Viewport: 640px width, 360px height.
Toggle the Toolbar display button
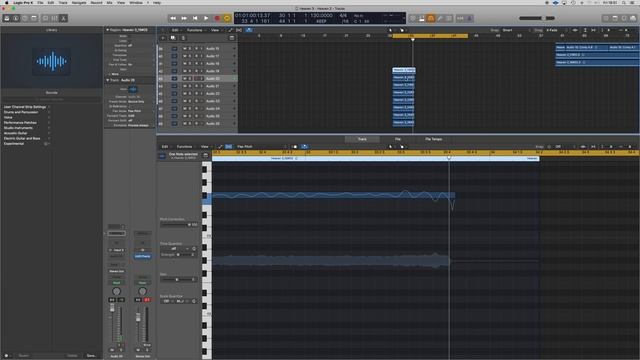[x=34, y=18]
